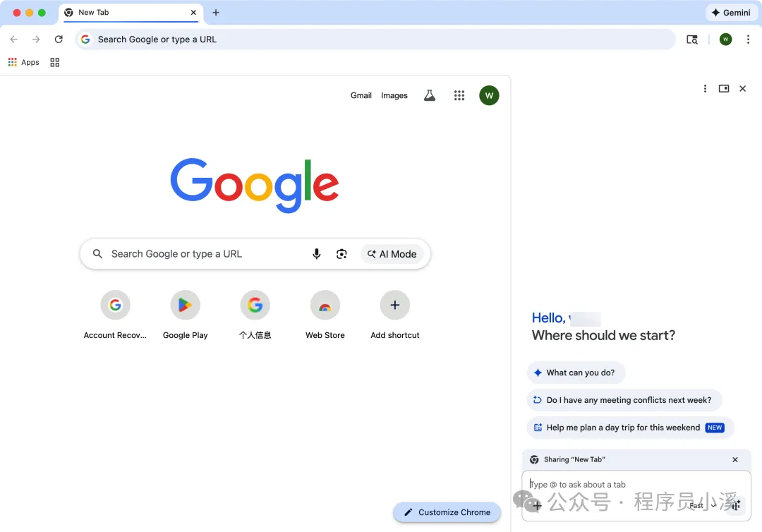Pop out the Gemini panel into a window
The width and height of the screenshot is (762, 532).
pos(724,88)
